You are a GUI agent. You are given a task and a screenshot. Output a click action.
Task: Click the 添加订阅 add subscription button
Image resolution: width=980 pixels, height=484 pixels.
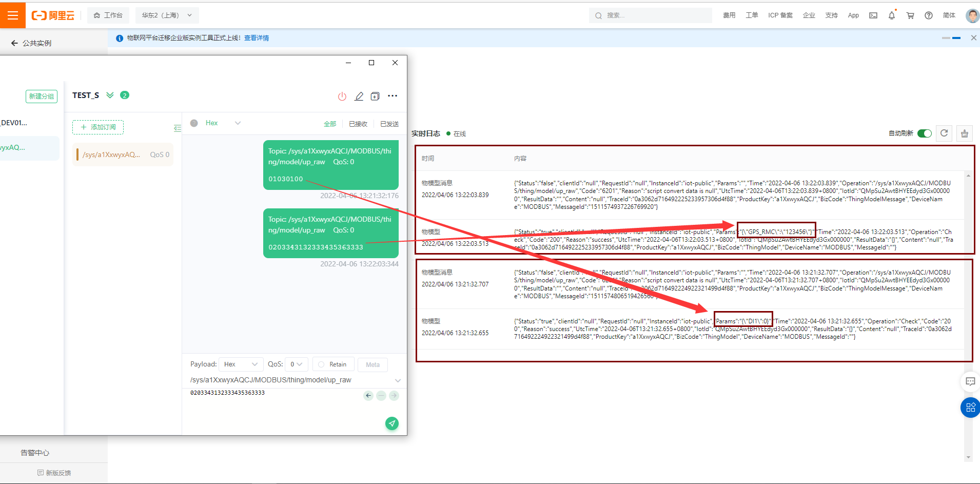point(98,127)
